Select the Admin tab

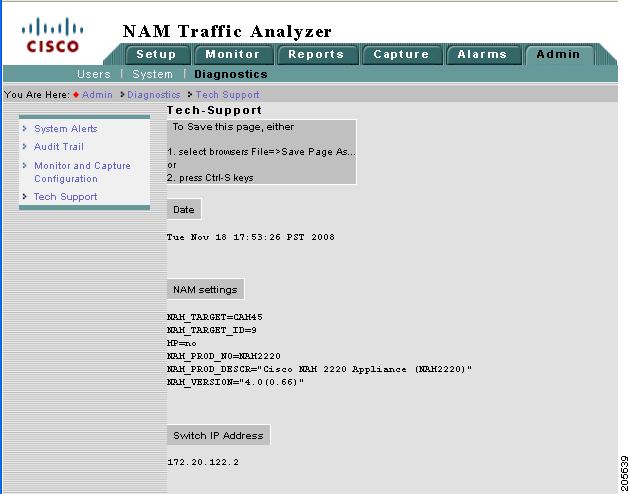pos(558,55)
